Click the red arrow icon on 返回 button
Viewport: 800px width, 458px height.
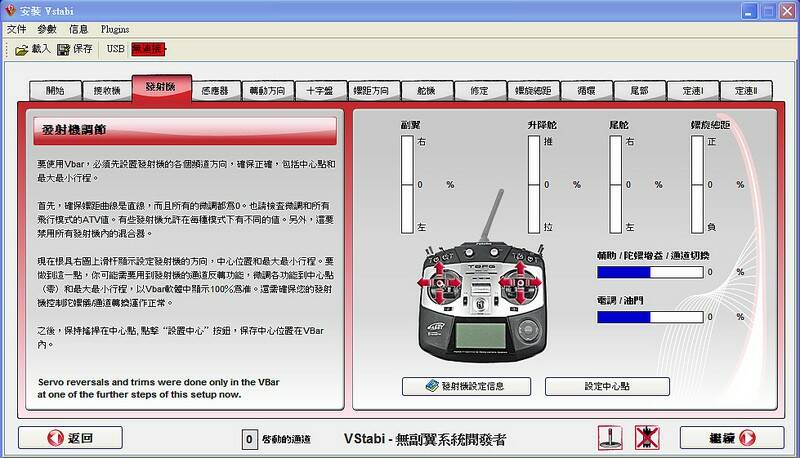click(x=56, y=438)
